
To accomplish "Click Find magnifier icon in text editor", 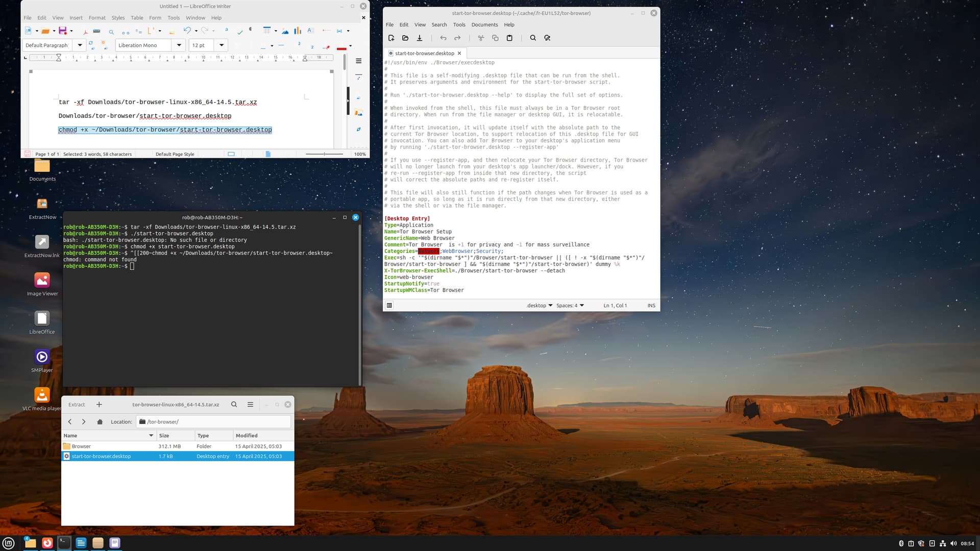I will click(533, 38).
